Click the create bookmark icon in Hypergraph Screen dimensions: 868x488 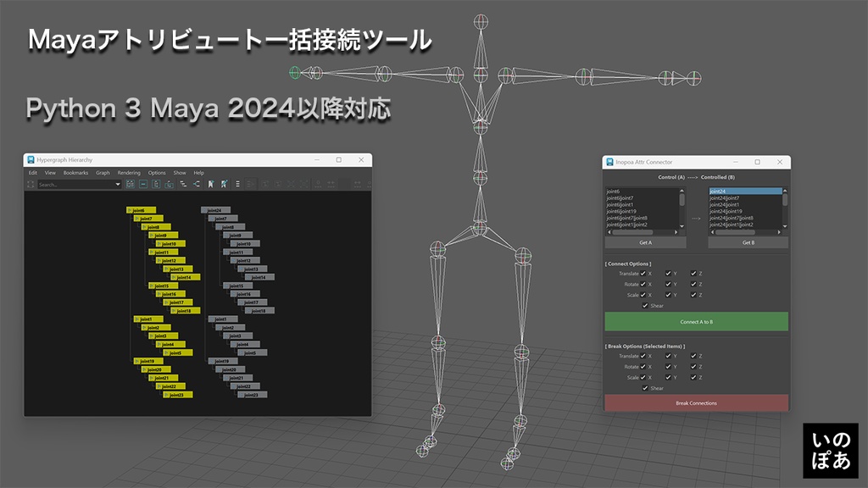(209, 185)
